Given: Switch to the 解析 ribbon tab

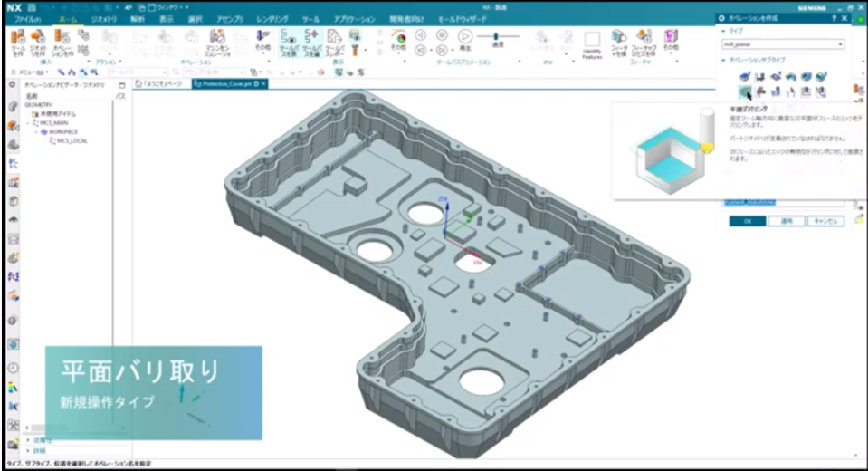Looking at the screenshot, I should (138, 19).
